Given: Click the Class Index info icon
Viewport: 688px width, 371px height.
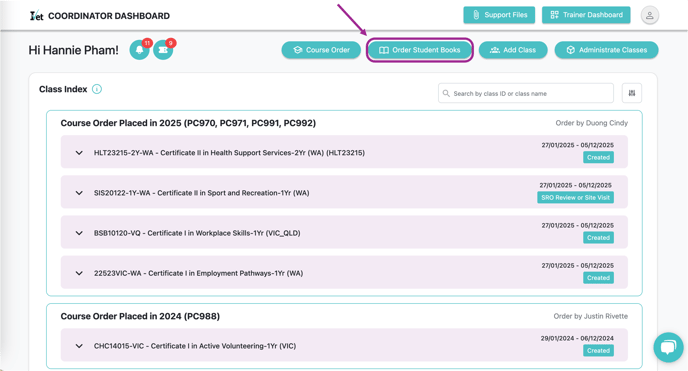Looking at the screenshot, I should (x=97, y=89).
